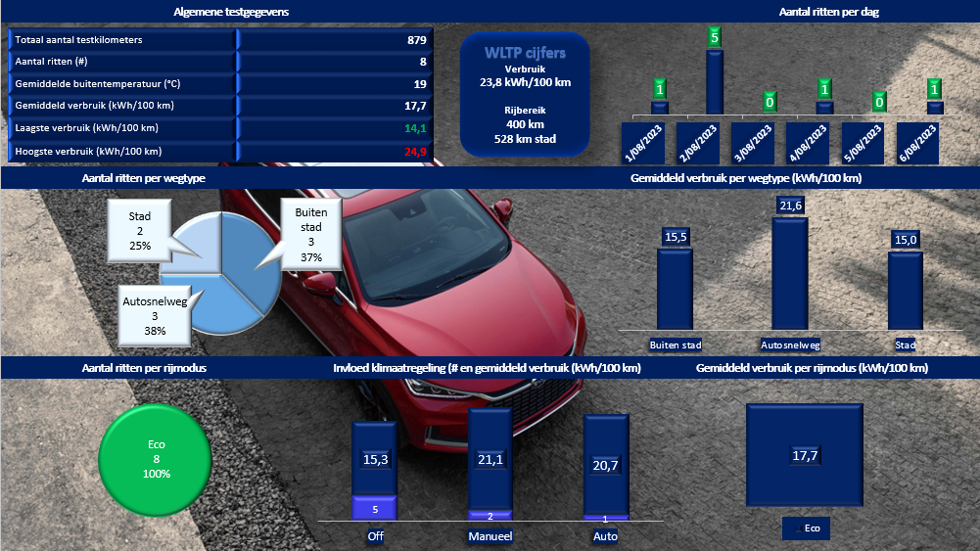Click the Autosnelweg bar in the wegtype chart

[790, 273]
